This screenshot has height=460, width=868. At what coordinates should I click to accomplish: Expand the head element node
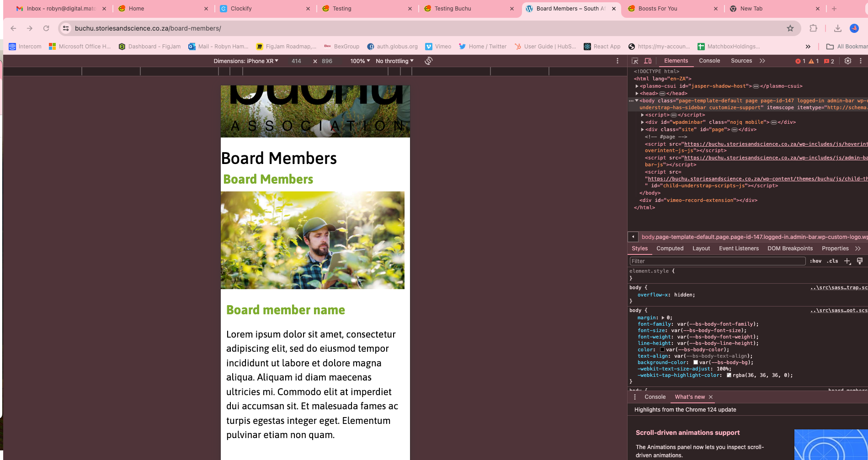click(637, 93)
